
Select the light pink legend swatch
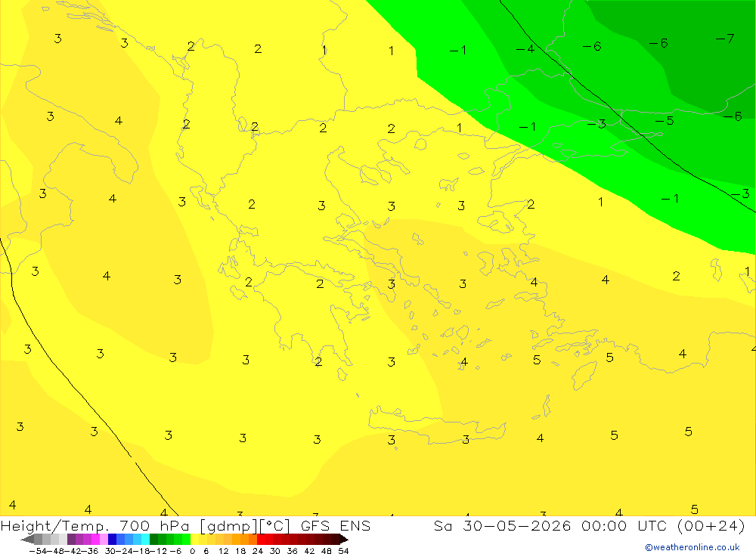(104, 539)
